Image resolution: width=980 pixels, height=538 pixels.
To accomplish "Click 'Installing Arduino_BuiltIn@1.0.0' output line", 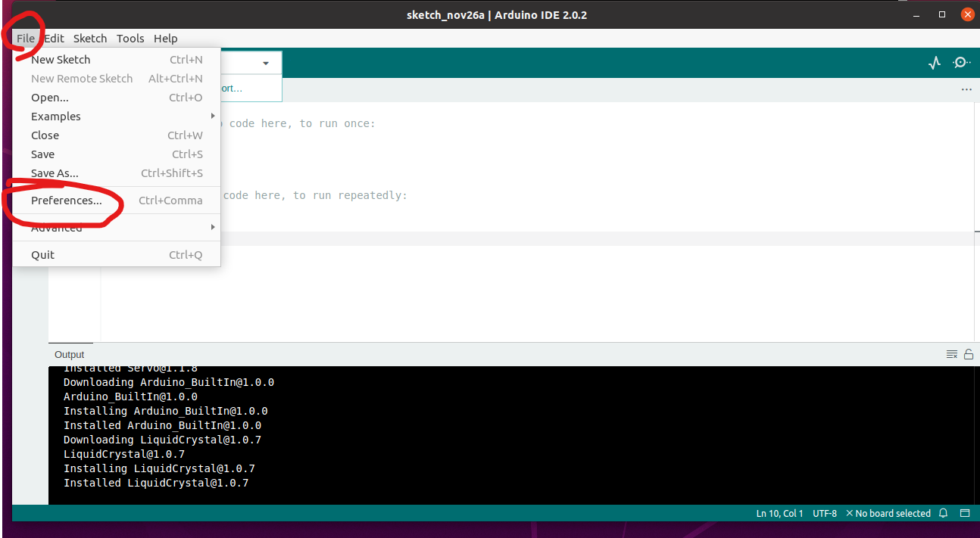I will [166, 411].
